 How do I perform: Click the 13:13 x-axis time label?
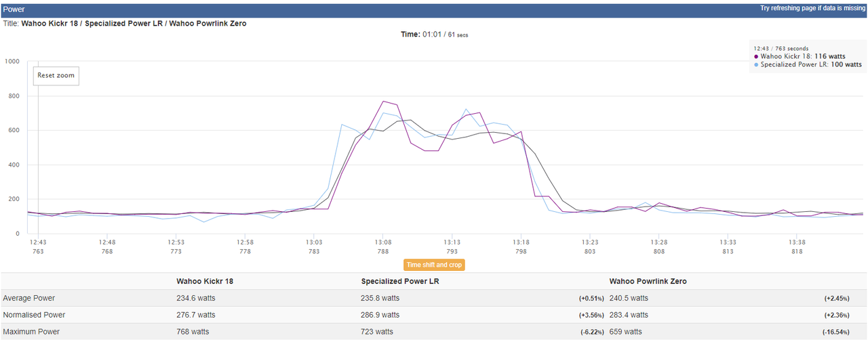(x=452, y=242)
